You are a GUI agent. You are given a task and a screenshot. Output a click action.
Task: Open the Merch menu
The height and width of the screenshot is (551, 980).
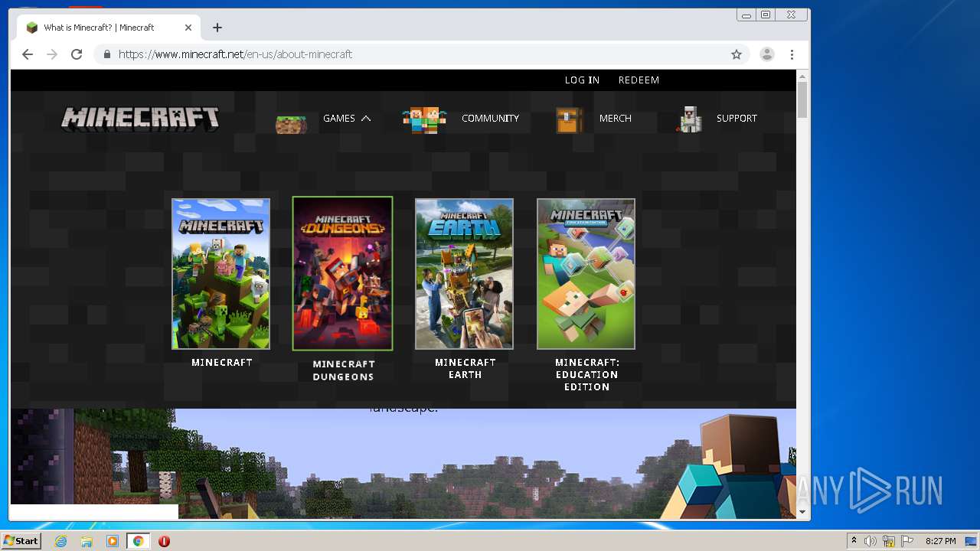click(616, 119)
